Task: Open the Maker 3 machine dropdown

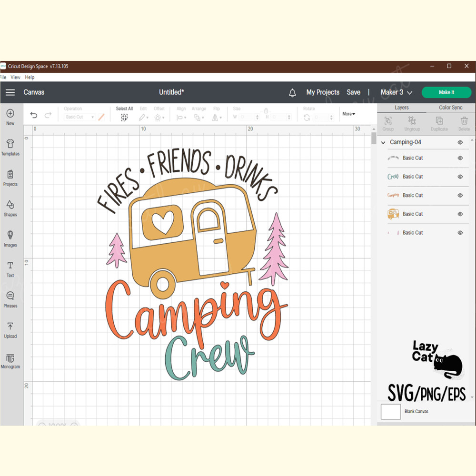Action: [x=396, y=92]
